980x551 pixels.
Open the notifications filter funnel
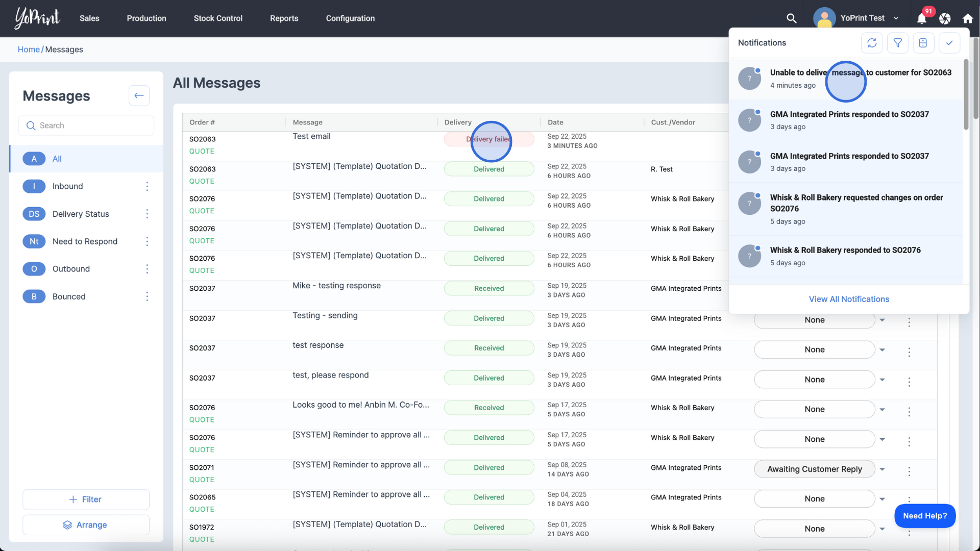click(x=897, y=43)
